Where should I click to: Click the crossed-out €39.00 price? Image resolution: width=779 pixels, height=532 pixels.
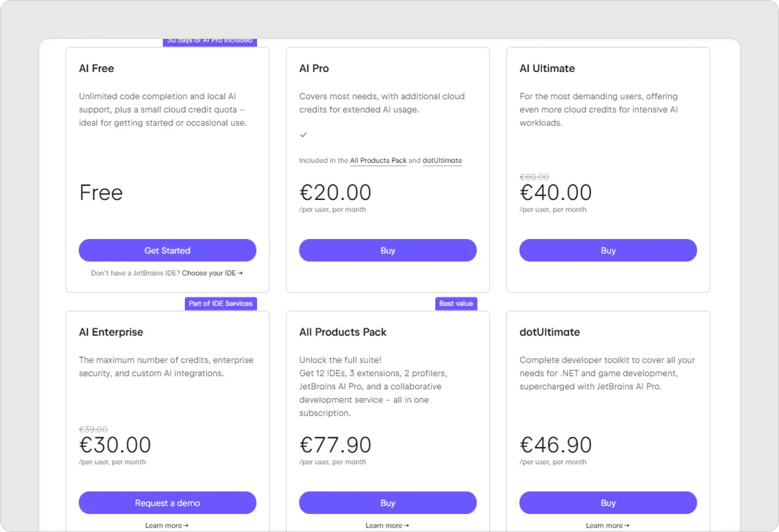[x=93, y=429]
